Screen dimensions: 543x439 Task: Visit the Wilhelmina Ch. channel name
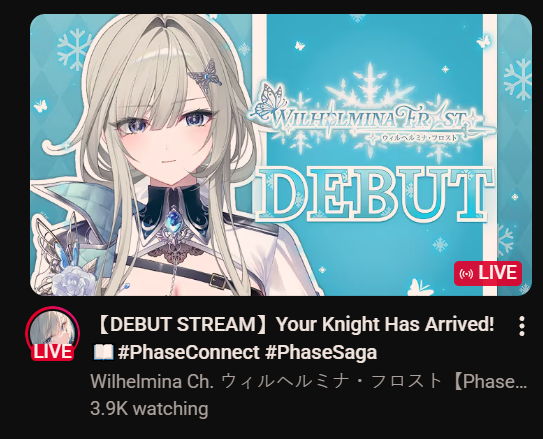coord(308,381)
